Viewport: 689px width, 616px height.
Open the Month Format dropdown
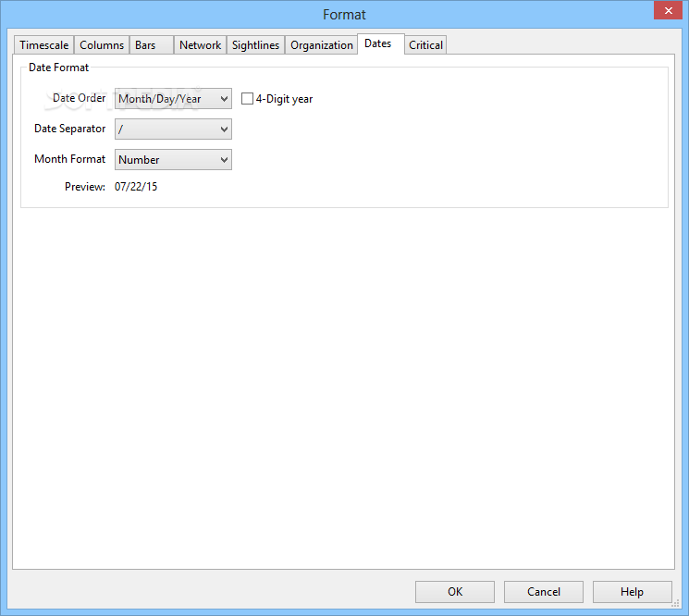pos(173,159)
